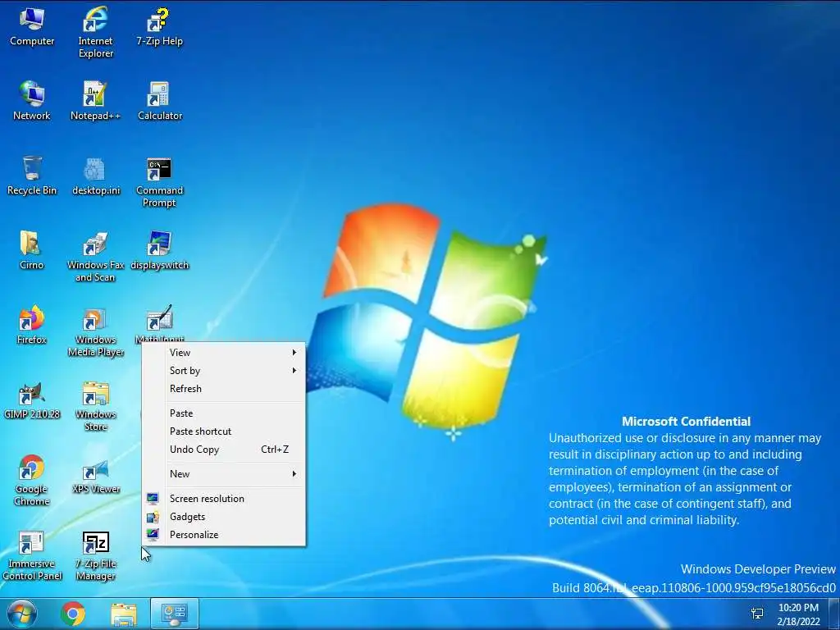Select the Notepad++ desktop shortcut
The height and width of the screenshot is (630, 840).
click(95, 101)
